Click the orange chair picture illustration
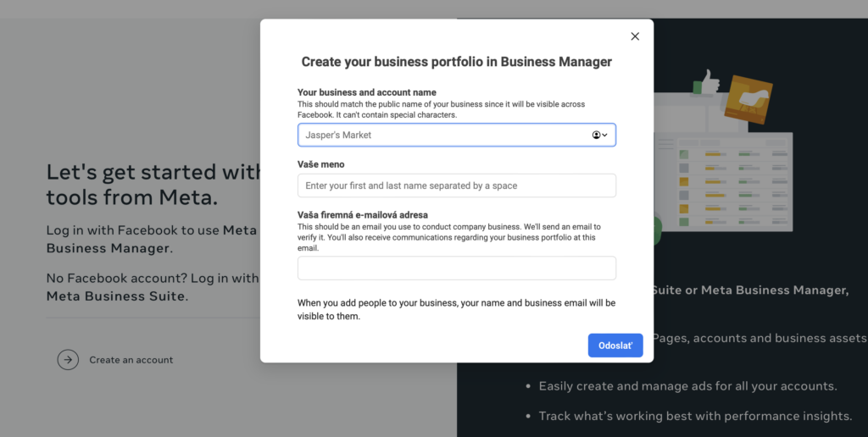Screen dimensions: 868x437 [x=748, y=100]
